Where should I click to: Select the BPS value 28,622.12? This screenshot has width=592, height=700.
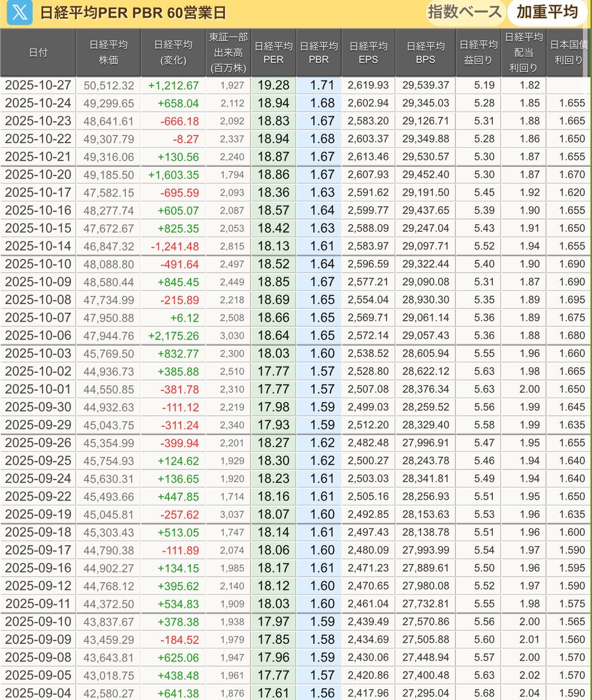point(426,372)
